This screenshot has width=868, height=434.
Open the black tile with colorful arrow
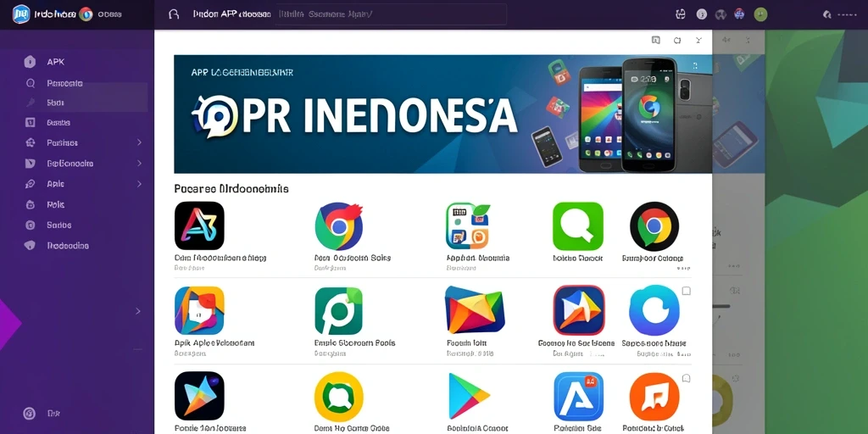pos(199,396)
